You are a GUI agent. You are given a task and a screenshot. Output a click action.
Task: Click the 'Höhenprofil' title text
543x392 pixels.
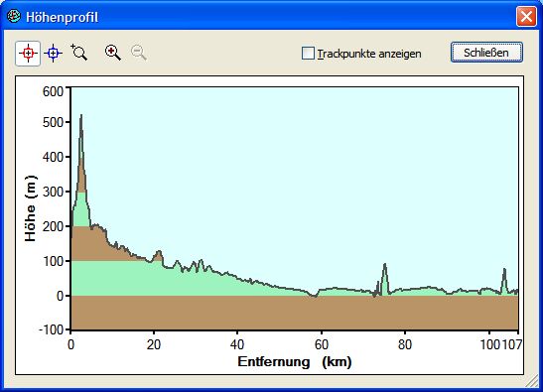point(62,17)
